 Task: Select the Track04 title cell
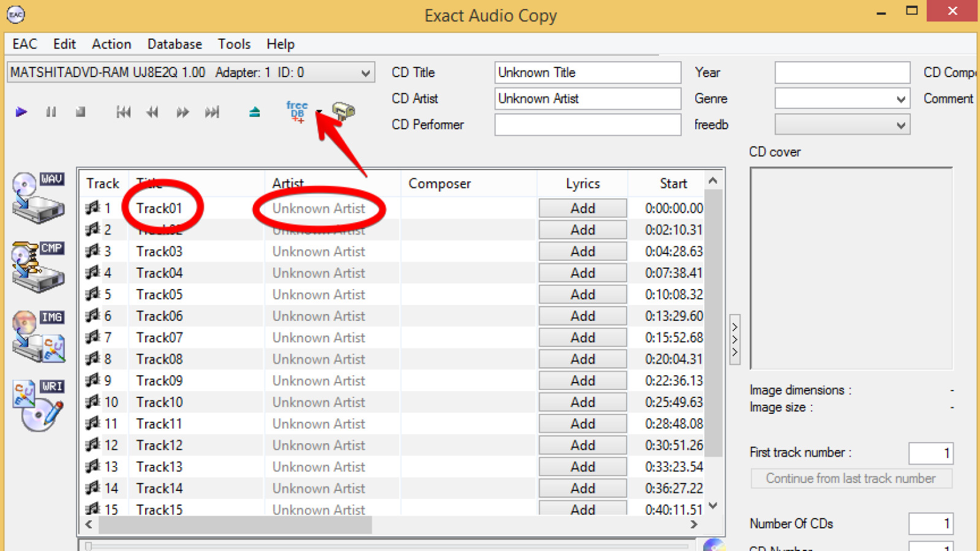197,273
